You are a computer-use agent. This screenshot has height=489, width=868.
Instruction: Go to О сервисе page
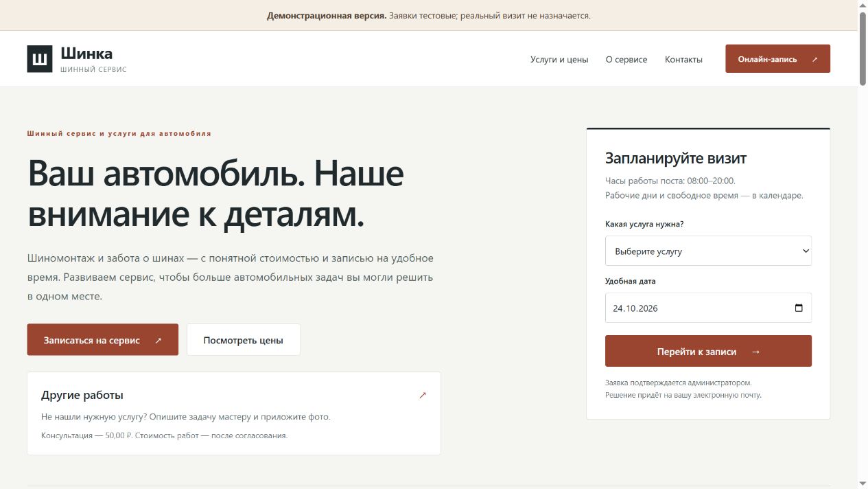pyautogui.click(x=626, y=60)
